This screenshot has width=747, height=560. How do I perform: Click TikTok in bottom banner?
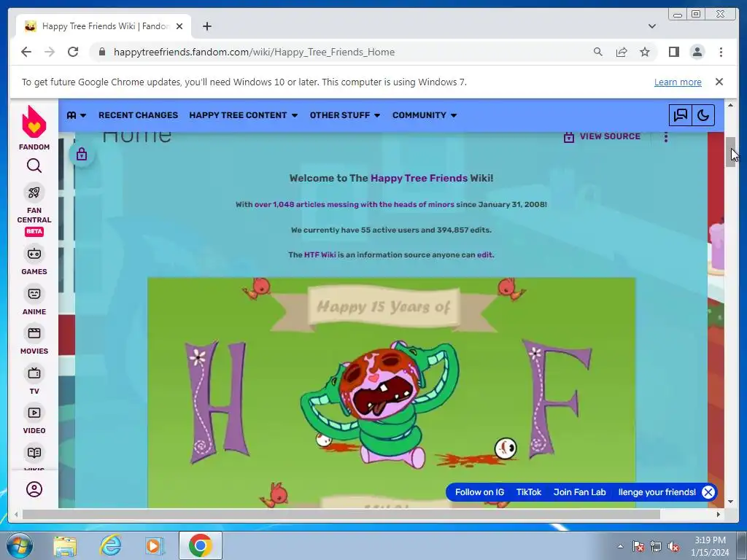(x=529, y=492)
